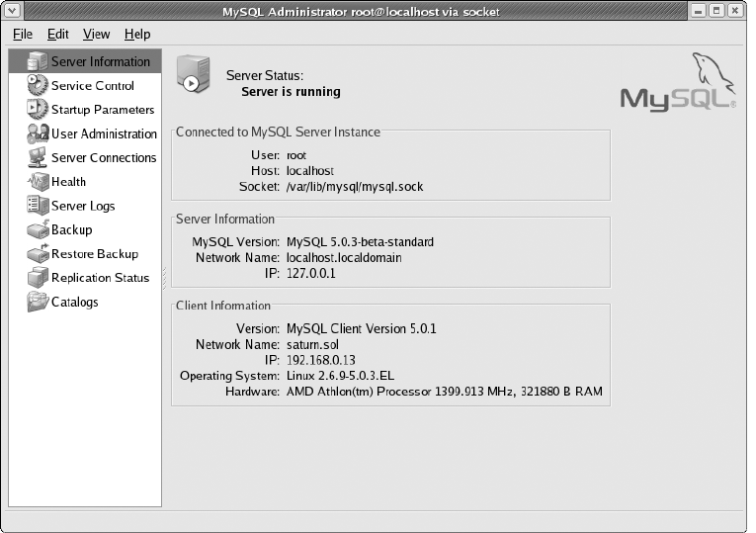Click the MySQL dolphin logo
This screenshot has height=533, width=756.
tap(678, 82)
